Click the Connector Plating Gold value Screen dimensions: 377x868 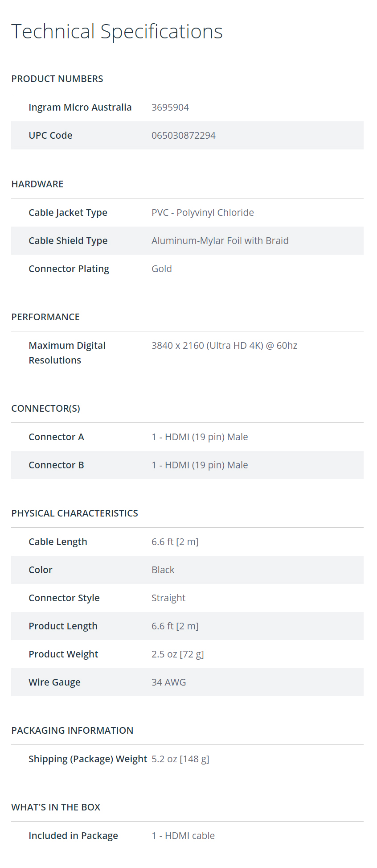point(161,269)
